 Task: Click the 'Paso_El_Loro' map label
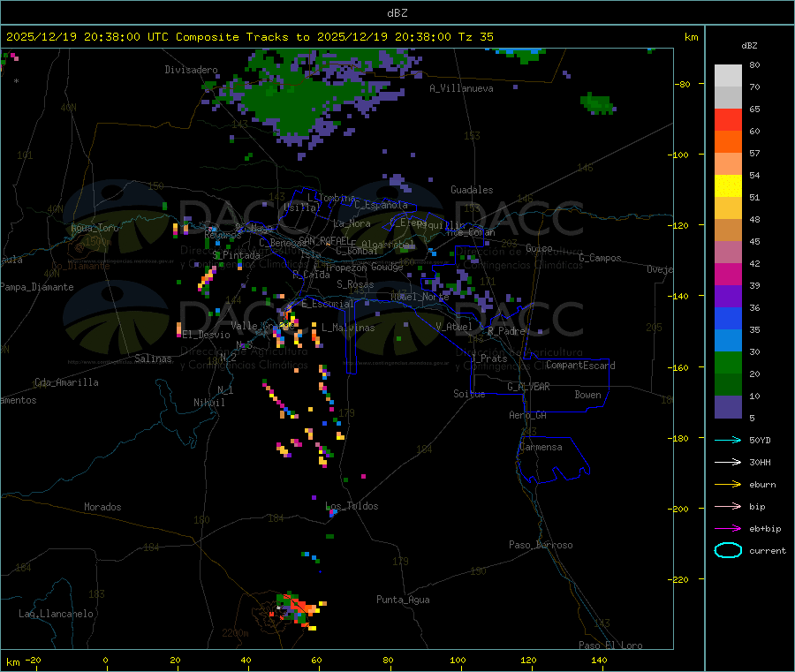[610, 646]
